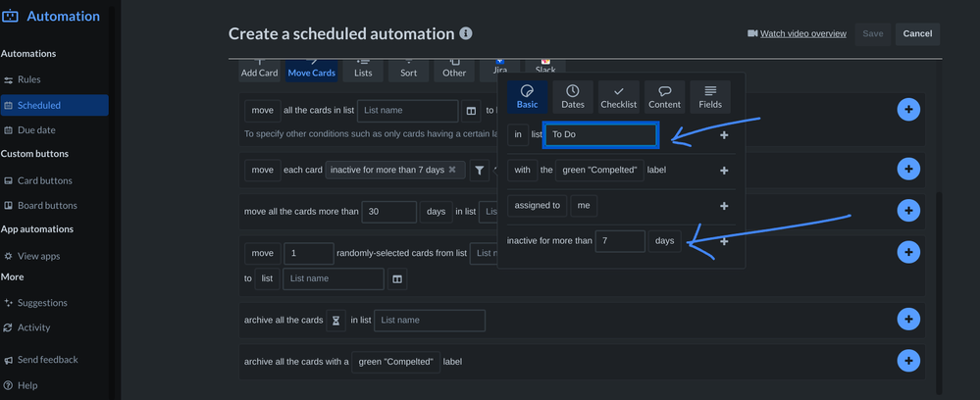
Task: Switch to the Lists action tab
Action: [x=363, y=71]
